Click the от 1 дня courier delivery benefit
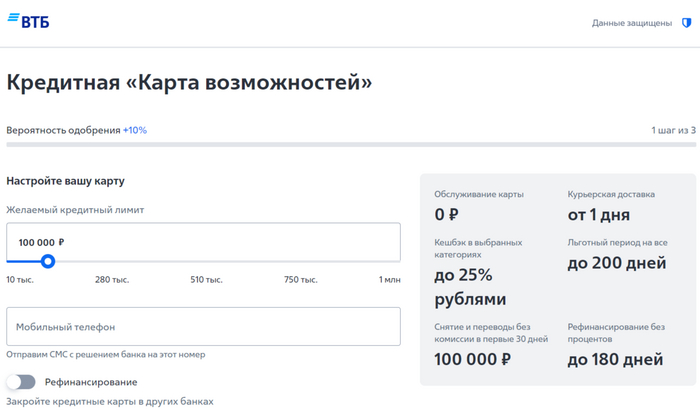The width and height of the screenshot is (700, 414). tap(599, 214)
